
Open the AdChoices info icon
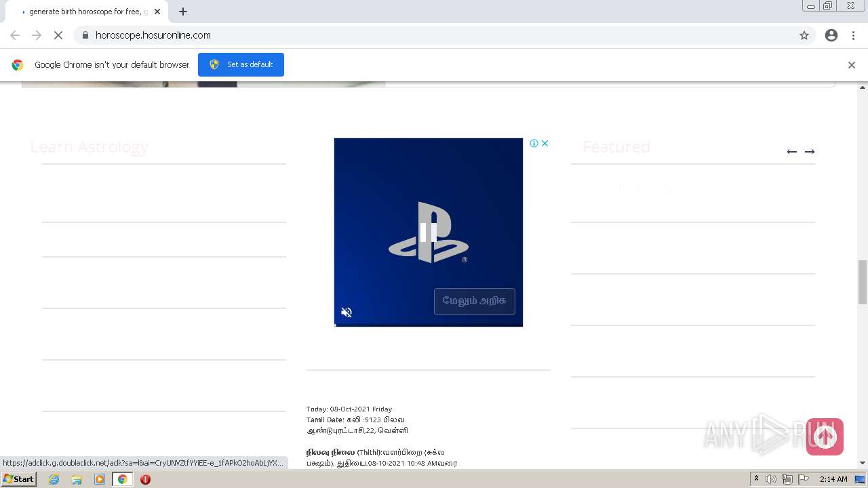pos(534,143)
